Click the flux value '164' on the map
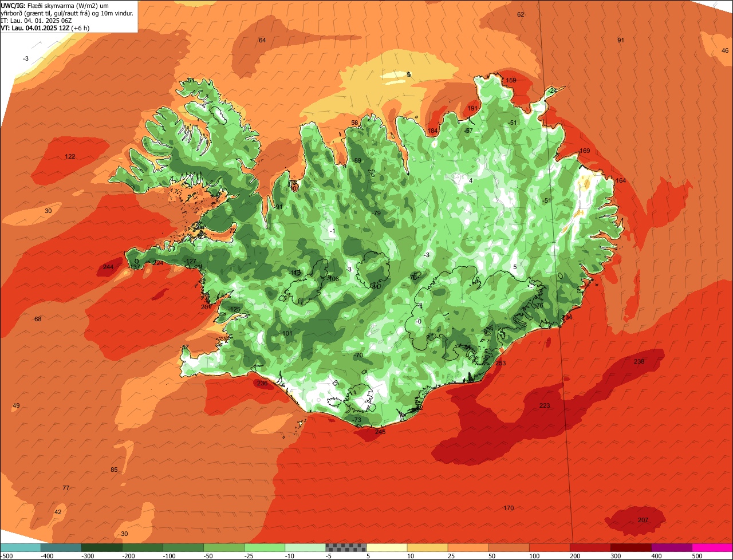 tap(621, 180)
